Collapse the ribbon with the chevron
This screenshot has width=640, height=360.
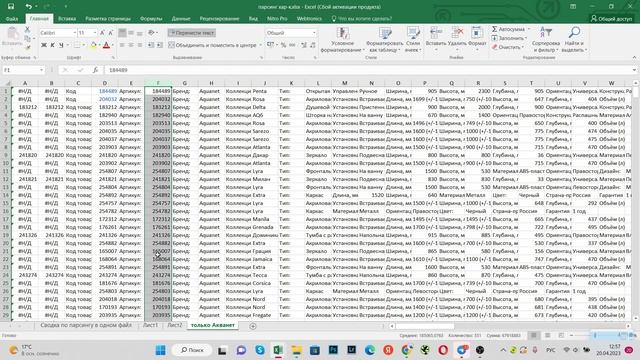pyautogui.click(x=634, y=58)
